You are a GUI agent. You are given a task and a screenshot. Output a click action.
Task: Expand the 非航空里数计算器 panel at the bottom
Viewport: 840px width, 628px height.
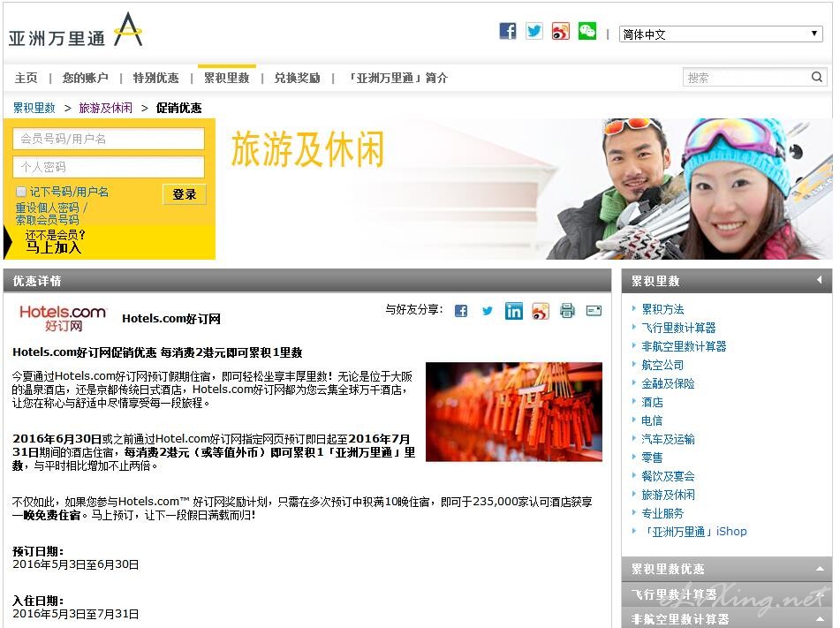[727, 618]
